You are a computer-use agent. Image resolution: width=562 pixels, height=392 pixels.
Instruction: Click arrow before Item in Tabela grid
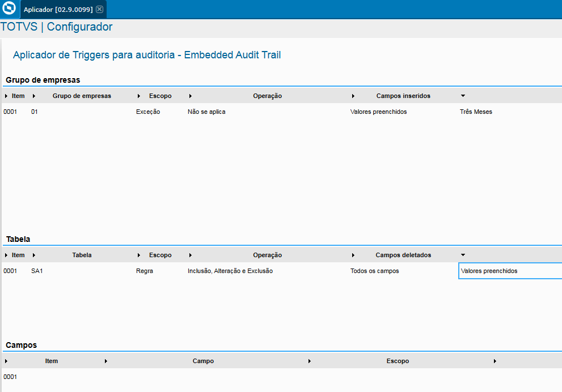(x=6, y=255)
